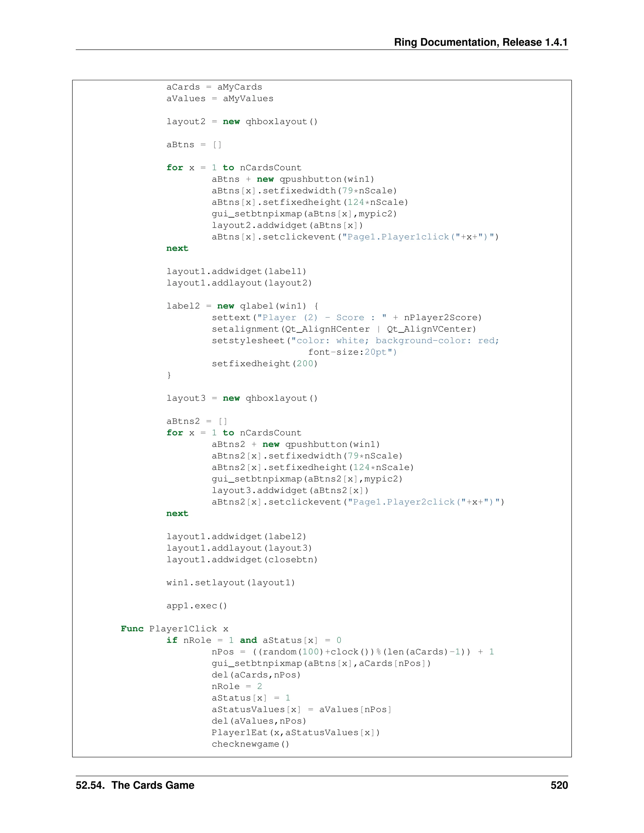Image resolution: width=644 pixels, height=833 pixels.
Task: Click the 'aValues = aMyValues' line
Action: [x=220, y=98]
